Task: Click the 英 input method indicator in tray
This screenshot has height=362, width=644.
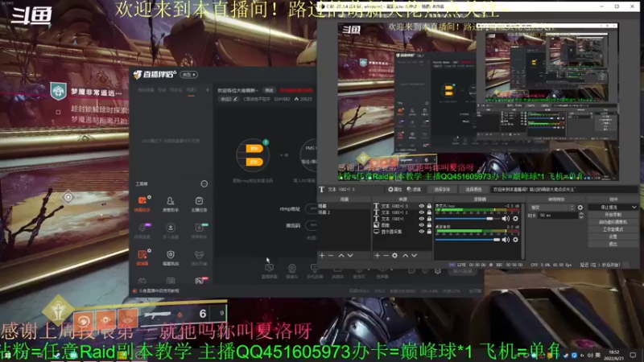Action: (x=597, y=355)
